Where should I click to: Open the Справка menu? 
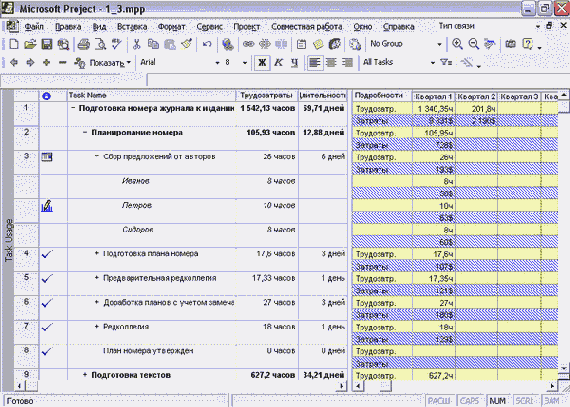point(398,27)
